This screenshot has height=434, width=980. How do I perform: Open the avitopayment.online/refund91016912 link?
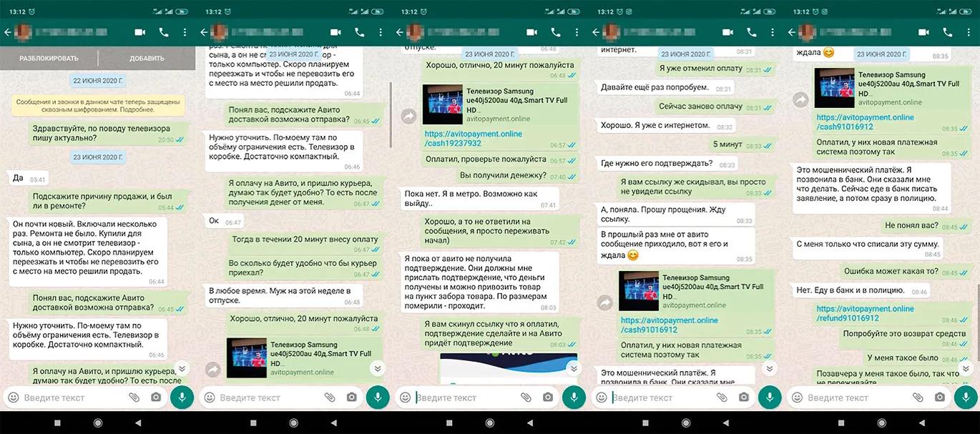click(865, 313)
